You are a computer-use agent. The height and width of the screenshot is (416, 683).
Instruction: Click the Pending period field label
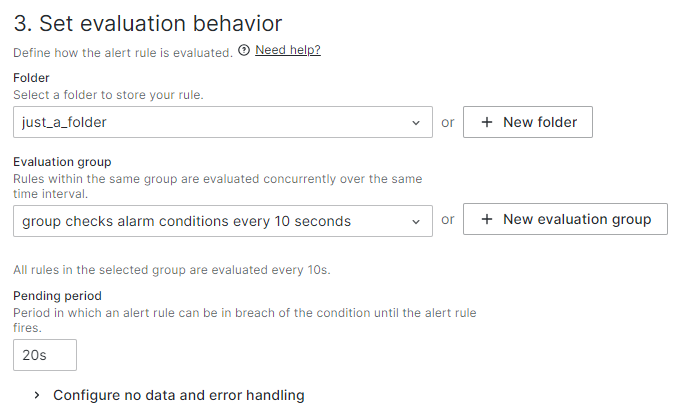coord(57,296)
